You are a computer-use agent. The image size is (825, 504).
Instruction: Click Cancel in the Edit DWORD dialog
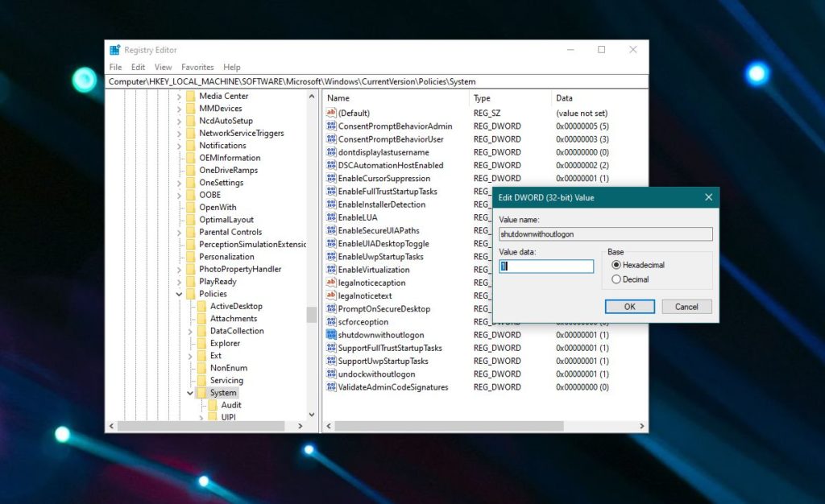tap(686, 306)
